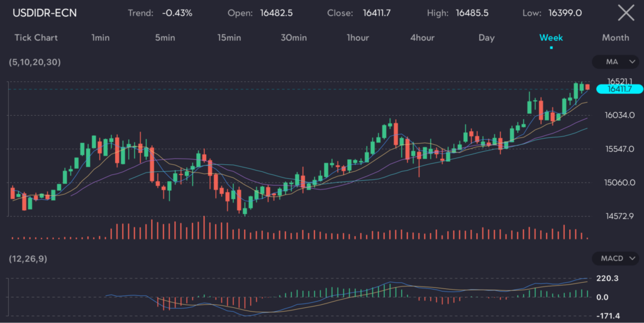This screenshot has height=323, width=644.
Task: Switch chart to 4hour timeframe
Action: (x=422, y=38)
